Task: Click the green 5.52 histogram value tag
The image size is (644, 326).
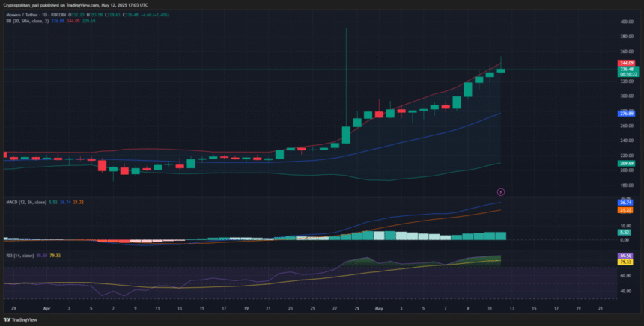Action: (x=624, y=232)
